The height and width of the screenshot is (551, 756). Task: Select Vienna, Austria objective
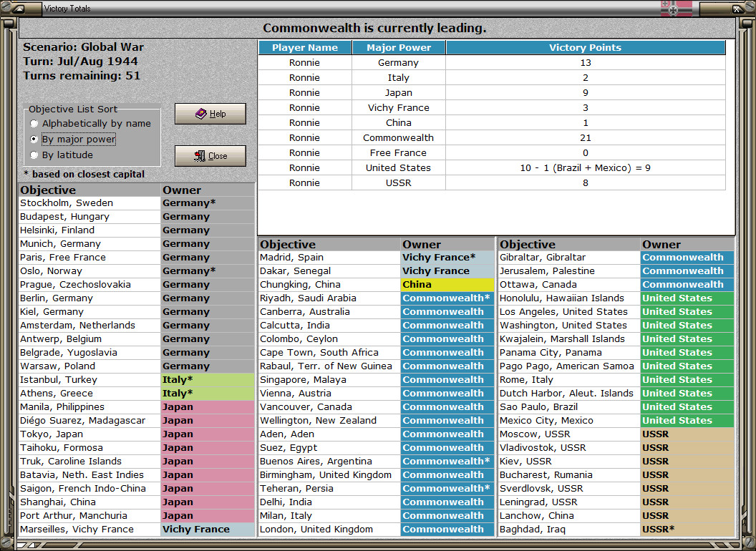click(x=329, y=394)
